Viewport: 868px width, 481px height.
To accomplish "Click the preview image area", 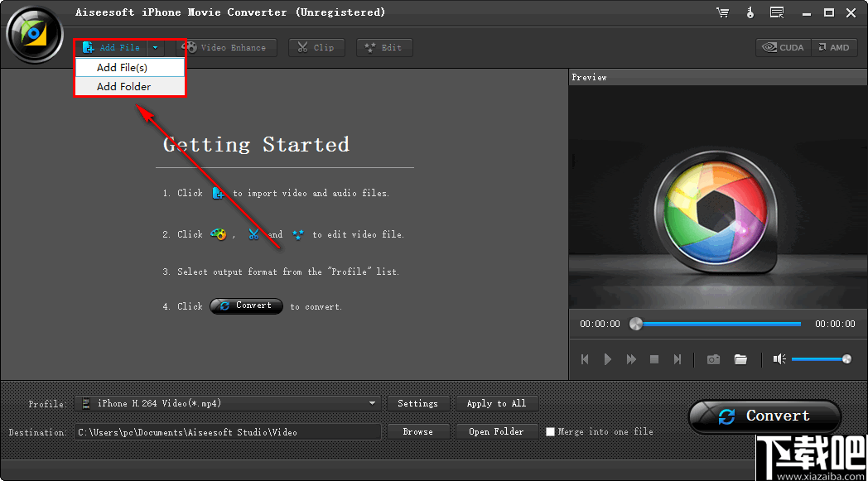I will 717,197.
